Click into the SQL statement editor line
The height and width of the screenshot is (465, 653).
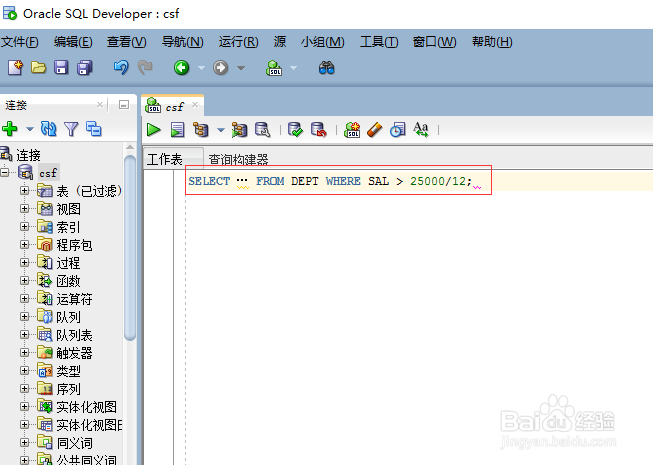[x=338, y=181]
